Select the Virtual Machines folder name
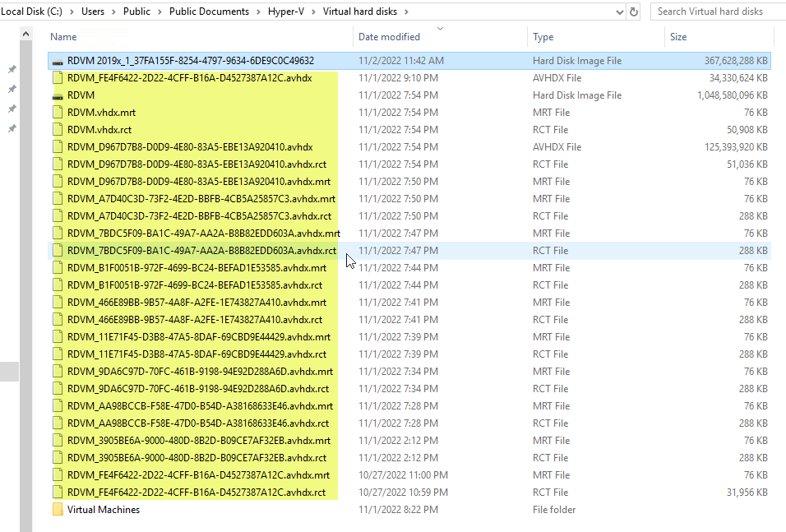 [x=104, y=510]
